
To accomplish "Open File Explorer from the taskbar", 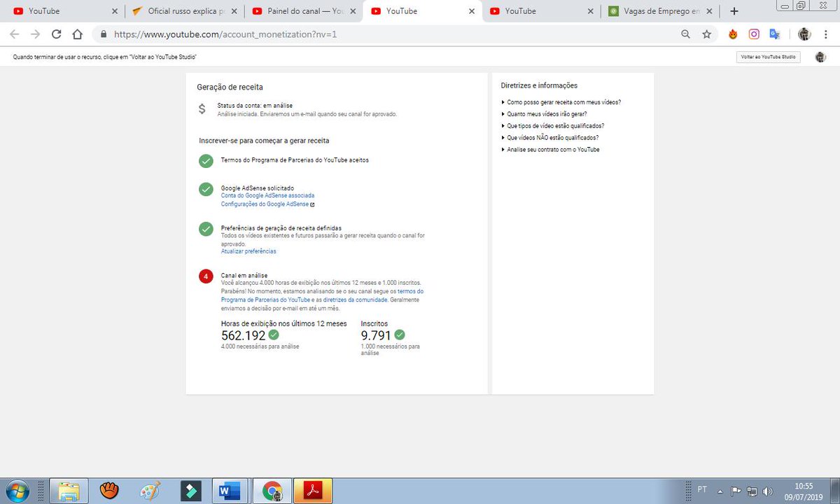I will point(69,491).
